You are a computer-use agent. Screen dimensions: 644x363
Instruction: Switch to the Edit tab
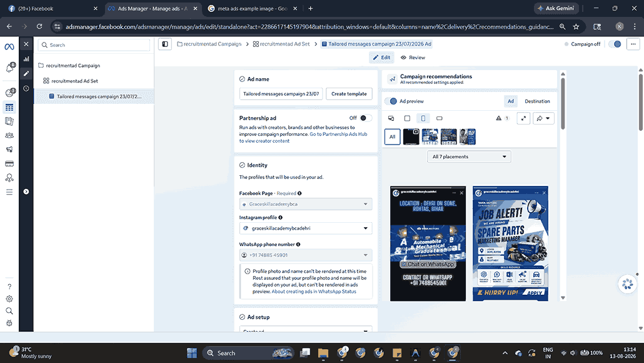pos(381,58)
